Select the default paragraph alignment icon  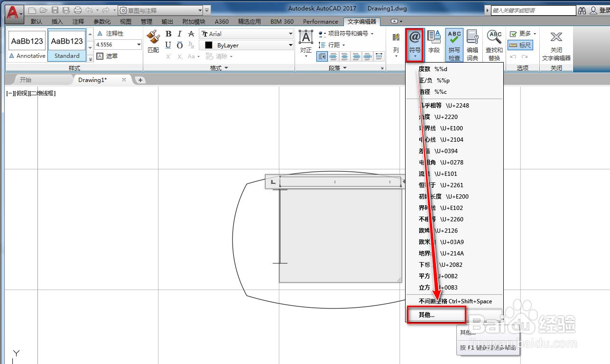point(322,56)
